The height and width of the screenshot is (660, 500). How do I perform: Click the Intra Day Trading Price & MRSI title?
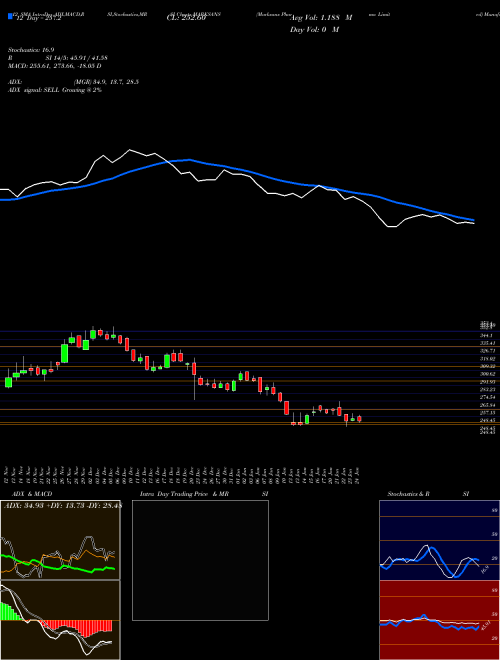pos(204,494)
